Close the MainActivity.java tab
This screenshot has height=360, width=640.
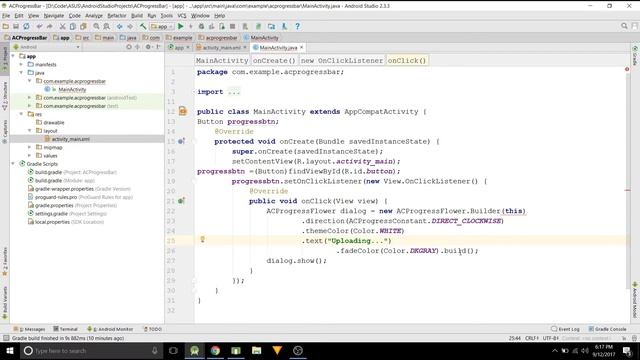tap(302, 47)
